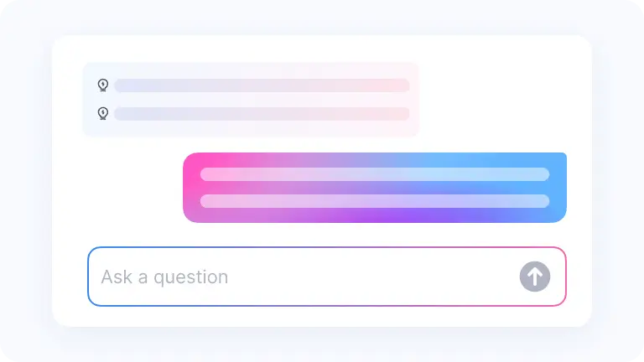Submit question with the grey arrow icon
The width and height of the screenshot is (644, 362).
click(535, 277)
